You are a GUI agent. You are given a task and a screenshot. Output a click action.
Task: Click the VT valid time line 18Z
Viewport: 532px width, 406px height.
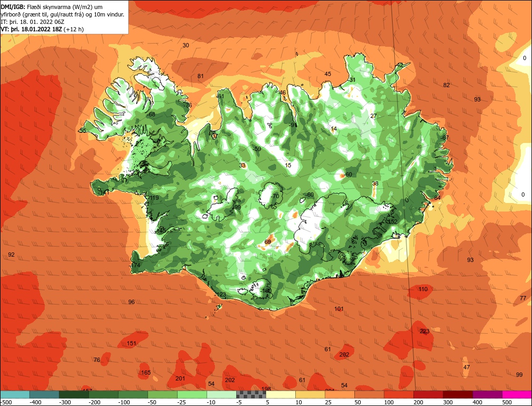pos(42,29)
